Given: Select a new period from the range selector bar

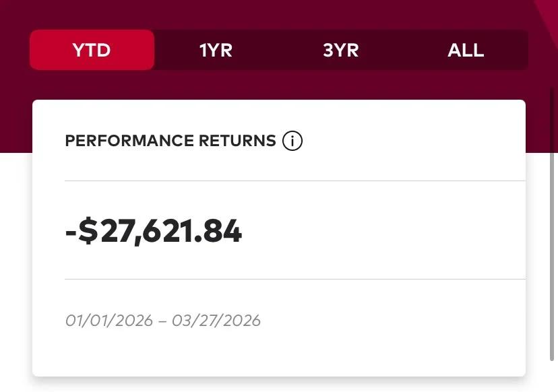Looking at the screenshot, I should point(278,49).
